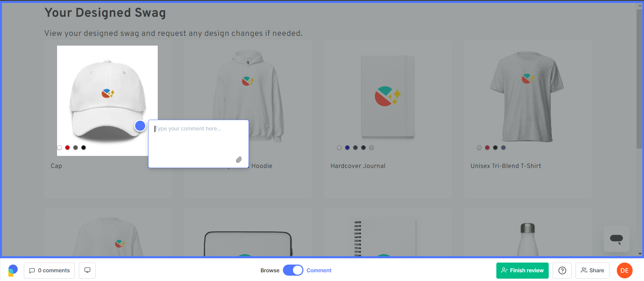Click the blue comment pin marker

[x=140, y=126]
